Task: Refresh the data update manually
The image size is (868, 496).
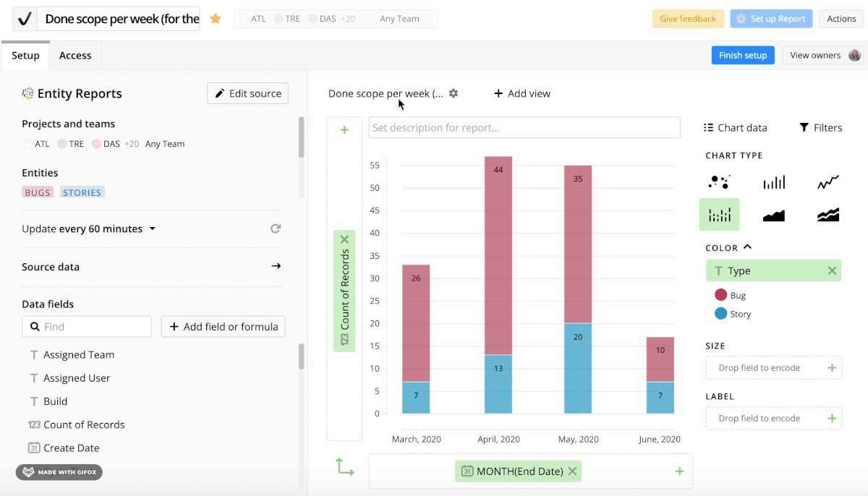Action: (276, 228)
